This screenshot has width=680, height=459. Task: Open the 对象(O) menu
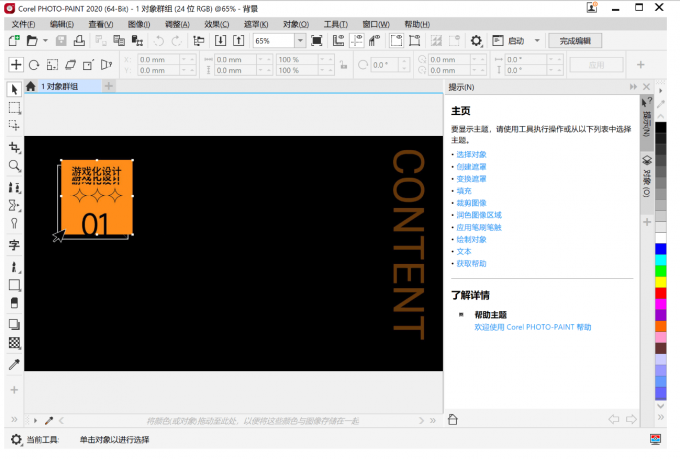click(x=296, y=24)
